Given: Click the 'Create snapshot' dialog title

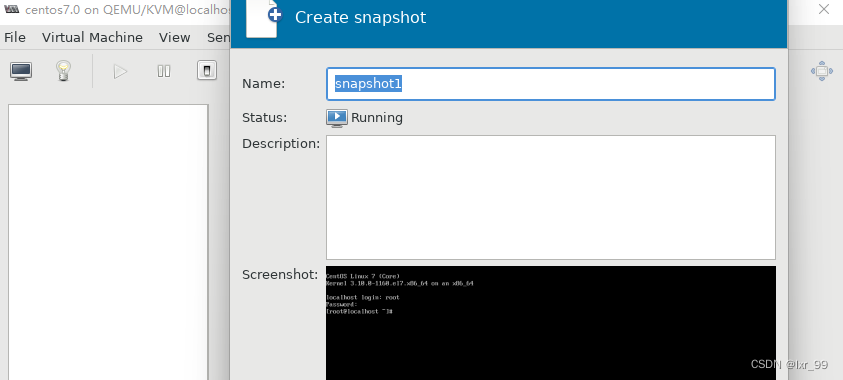Looking at the screenshot, I should 360,17.
